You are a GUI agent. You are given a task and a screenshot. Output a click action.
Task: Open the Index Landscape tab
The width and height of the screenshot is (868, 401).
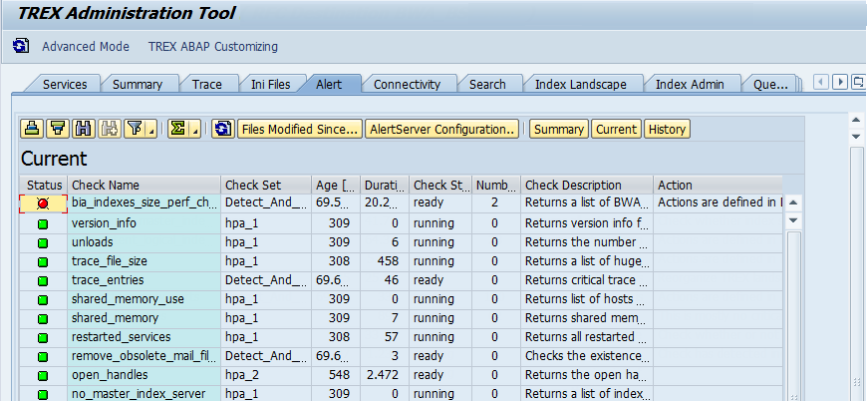tap(581, 84)
